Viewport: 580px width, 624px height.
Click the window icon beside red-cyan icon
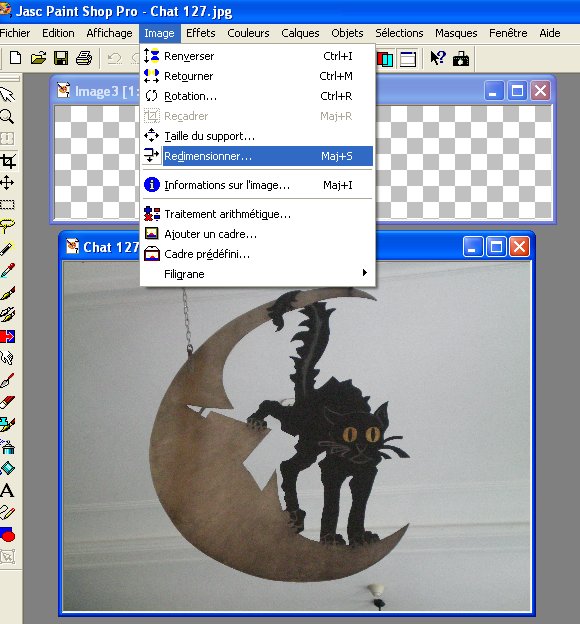coord(408,59)
